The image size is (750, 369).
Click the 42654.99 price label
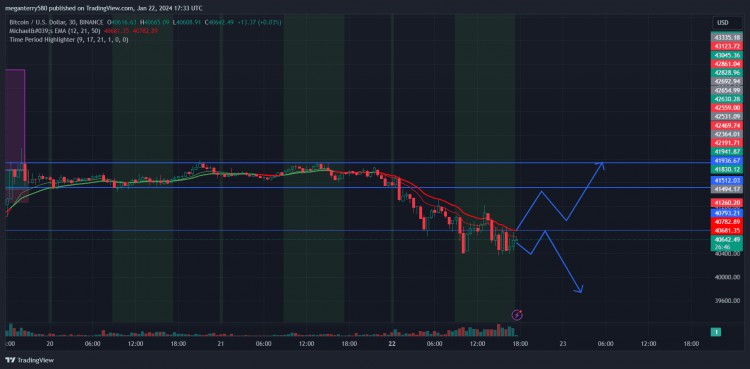(726, 90)
